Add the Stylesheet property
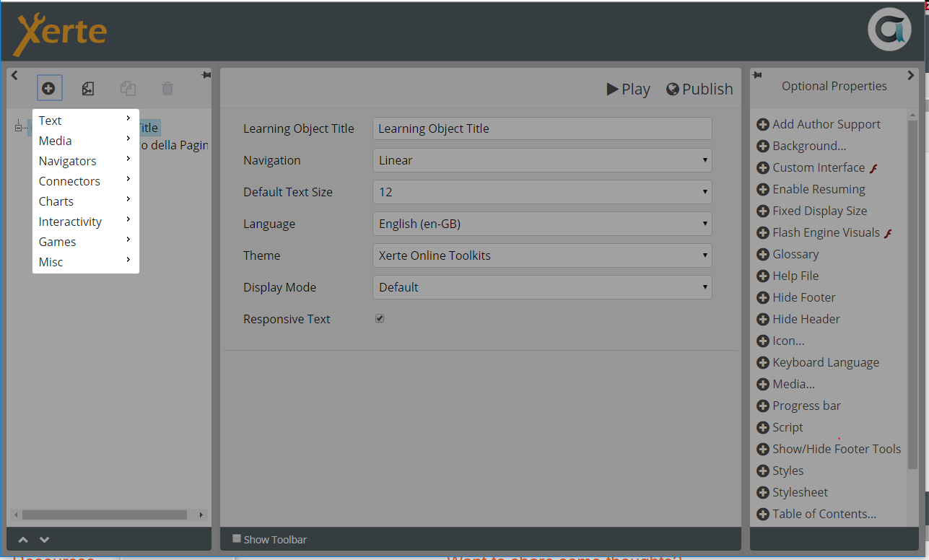 pyautogui.click(x=792, y=492)
